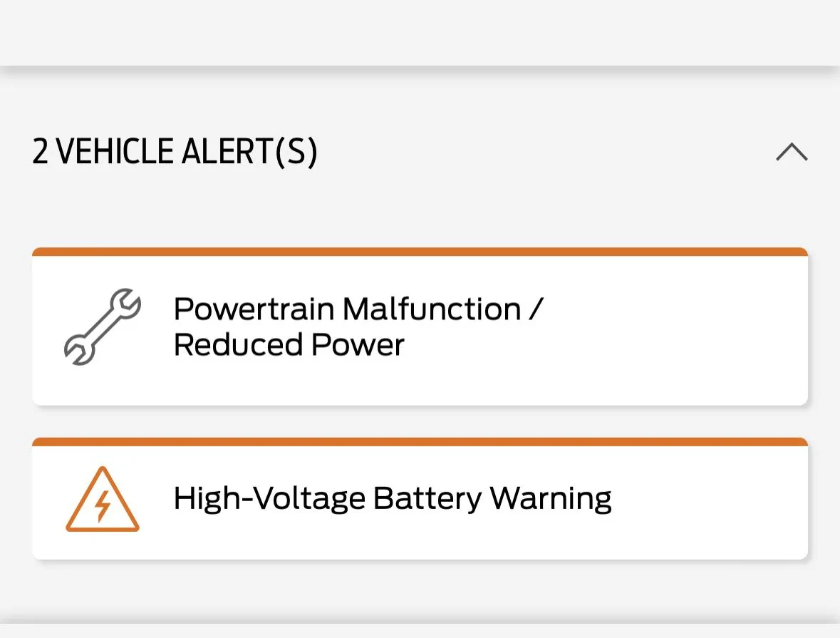
Task: Click the "Powertrain Malfunction /" text line
Action: [x=358, y=309]
